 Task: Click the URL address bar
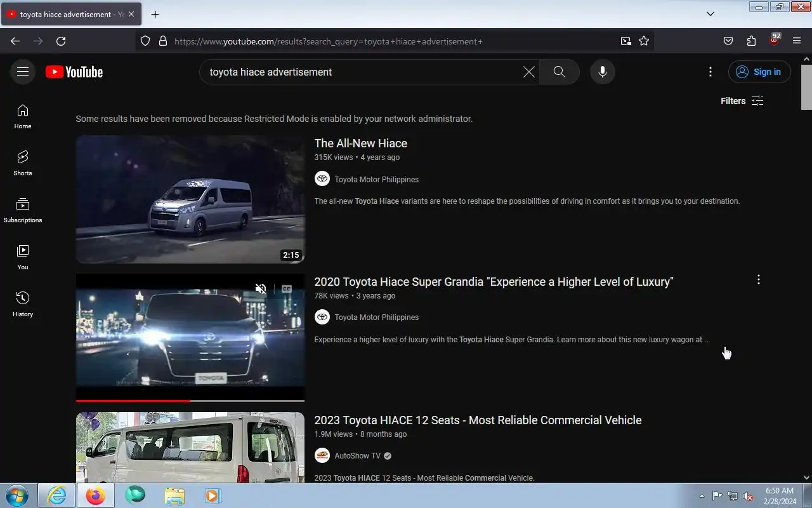[393, 41]
